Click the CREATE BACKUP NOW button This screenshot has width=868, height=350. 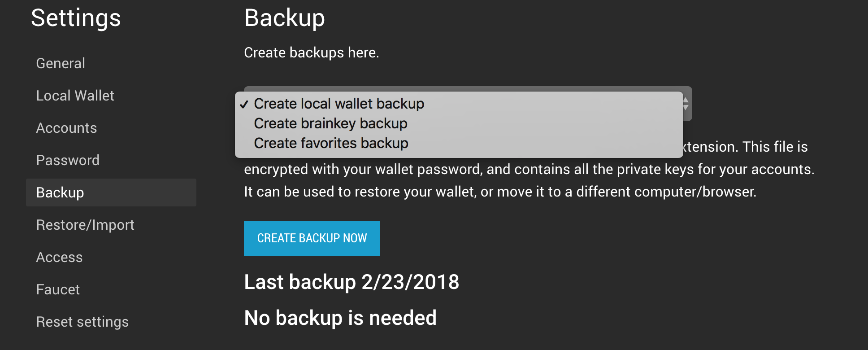coord(312,238)
